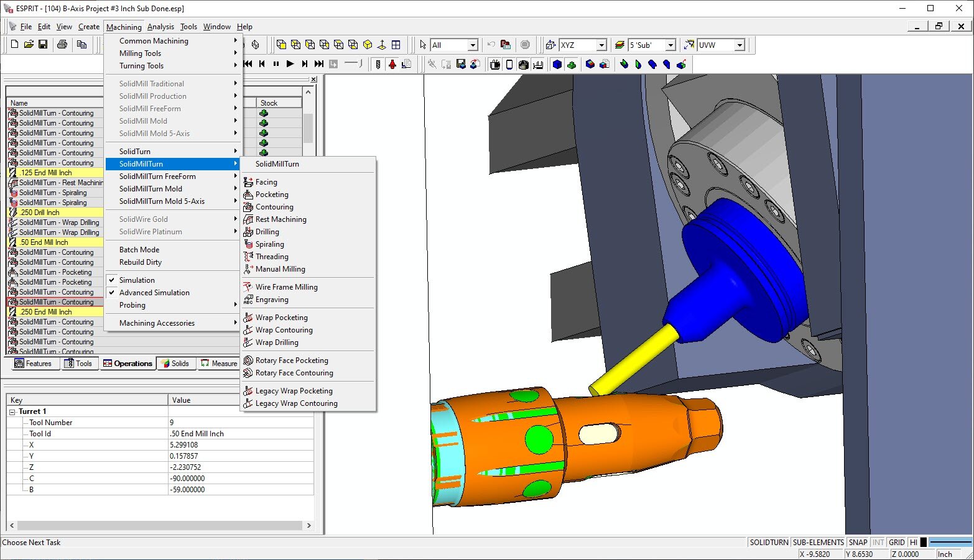This screenshot has height=560, width=974.
Task: Save the project with the floppy icon
Action: click(x=43, y=45)
